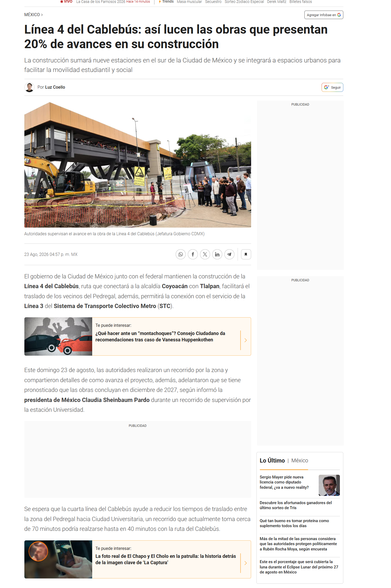
Task: Open the La Casa de los Famosos 2026 link
Action: coord(101,2)
